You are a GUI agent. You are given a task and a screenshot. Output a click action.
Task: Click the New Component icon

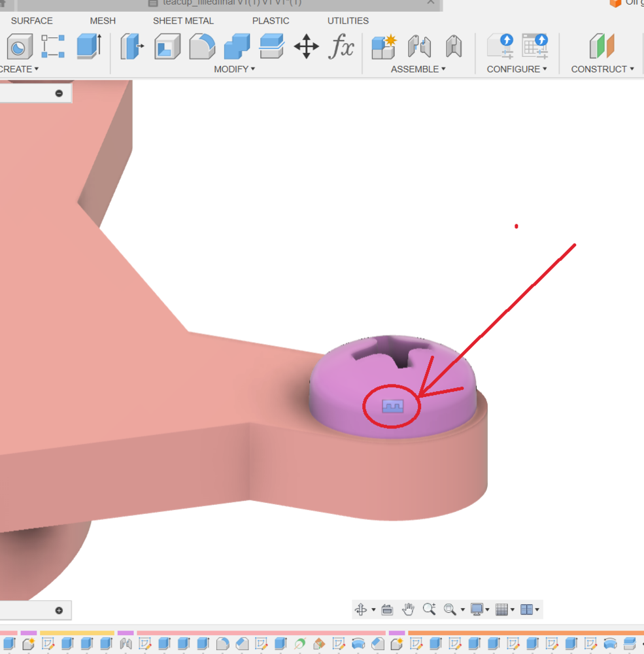point(384,47)
